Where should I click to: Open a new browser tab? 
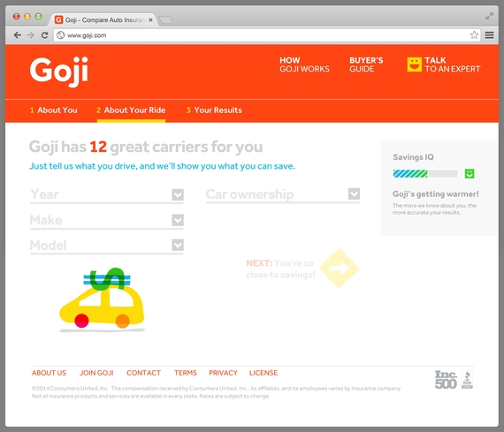coord(166,20)
